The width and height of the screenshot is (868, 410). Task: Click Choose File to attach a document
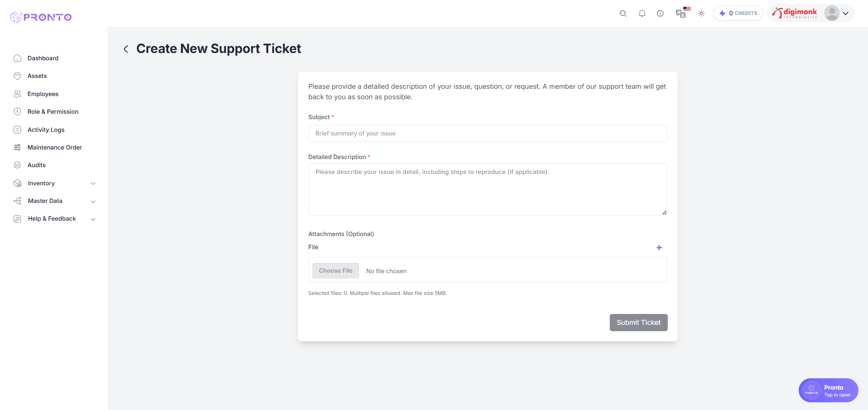click(335, 270)
